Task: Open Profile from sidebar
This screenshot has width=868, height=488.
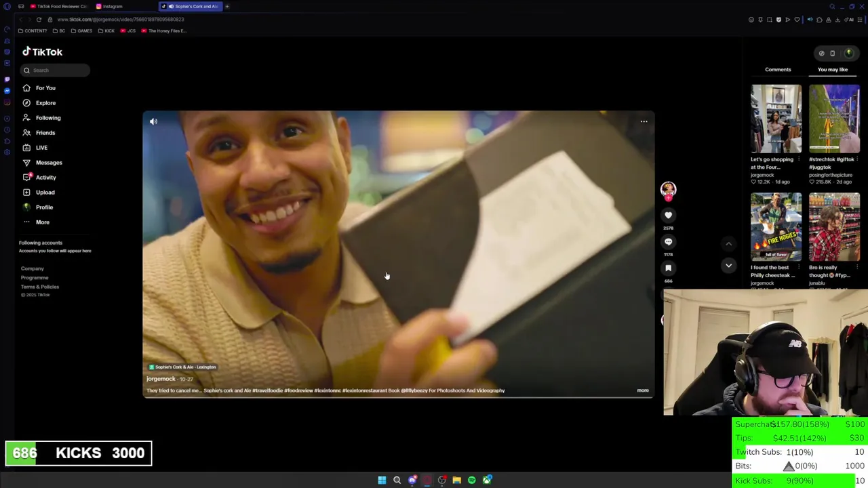Action: pos(38,207)
